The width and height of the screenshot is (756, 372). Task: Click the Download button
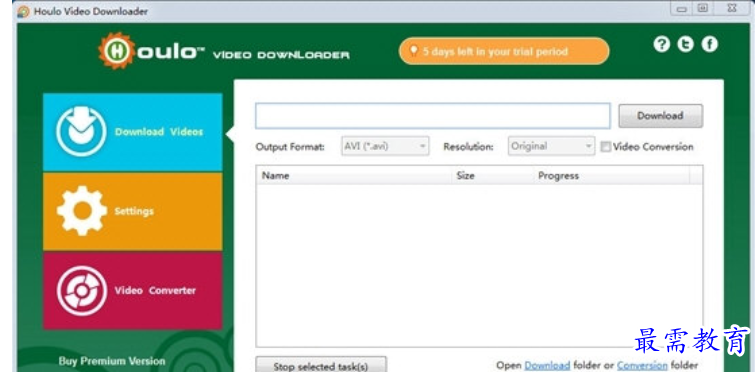(x=661, y=116)
